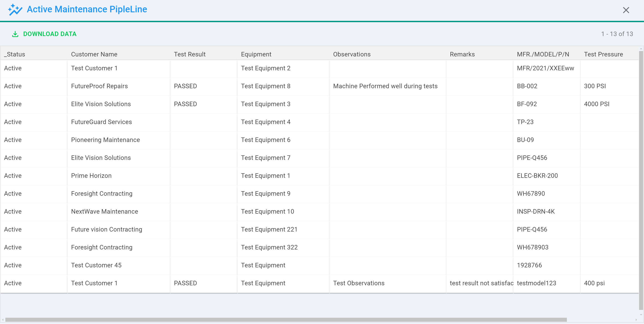Click the WH678903 model cell

(x=547, y=247)
